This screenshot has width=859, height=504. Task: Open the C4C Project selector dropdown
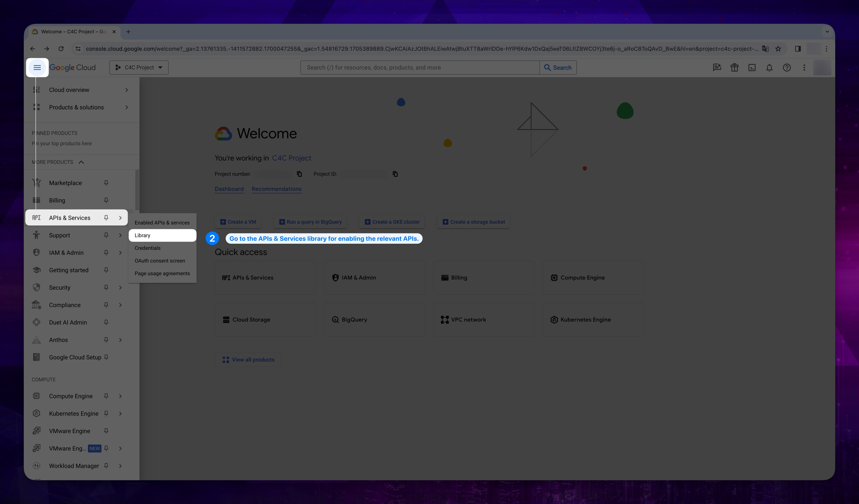point(139,68)
